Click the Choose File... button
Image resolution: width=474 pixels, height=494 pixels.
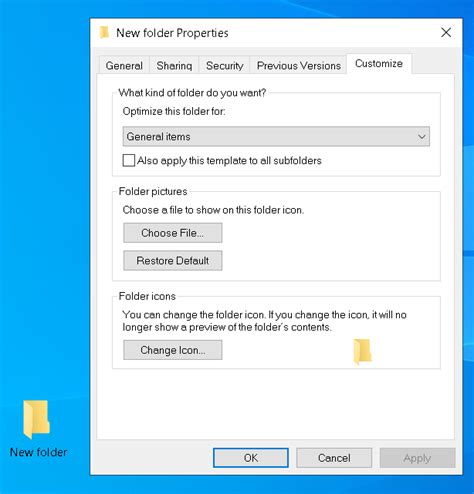(x=173, y=233)
